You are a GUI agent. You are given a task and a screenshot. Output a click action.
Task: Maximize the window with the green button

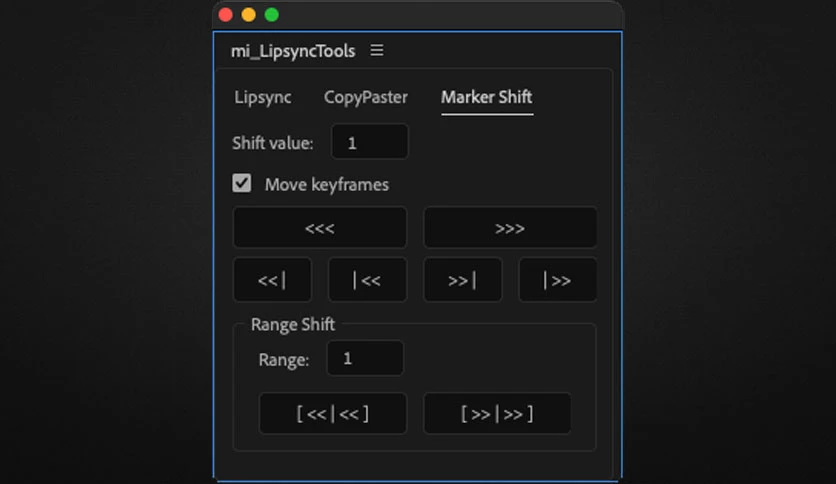coord(272,15)
